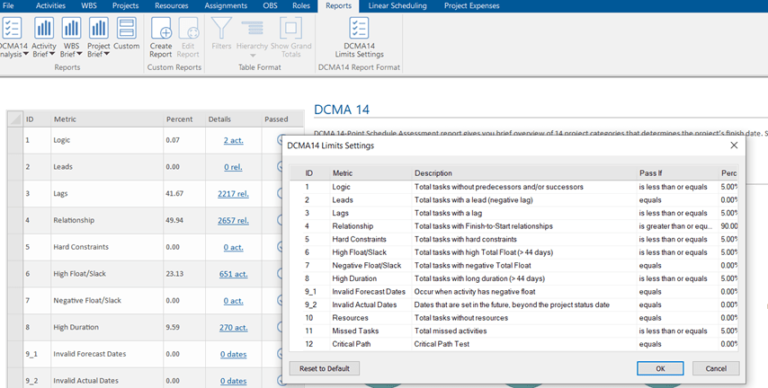Select 'High Float/Slack' row in dialog

tap(513, 252)
